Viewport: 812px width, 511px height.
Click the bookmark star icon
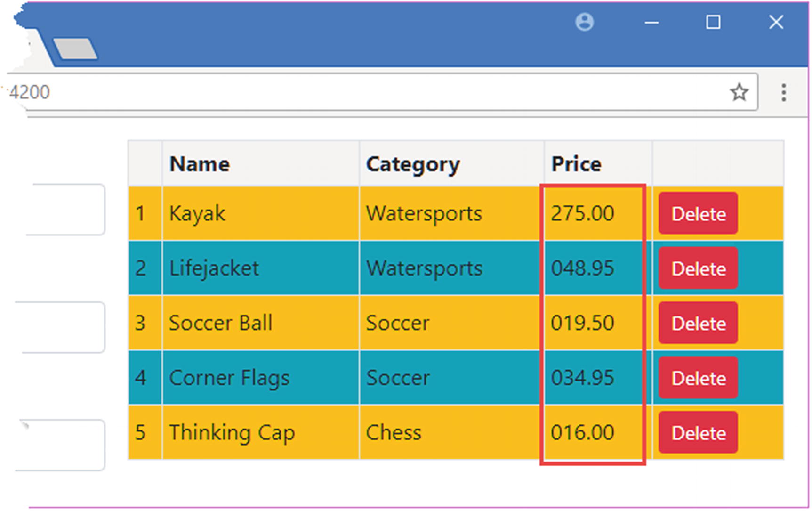coord(739,92)
